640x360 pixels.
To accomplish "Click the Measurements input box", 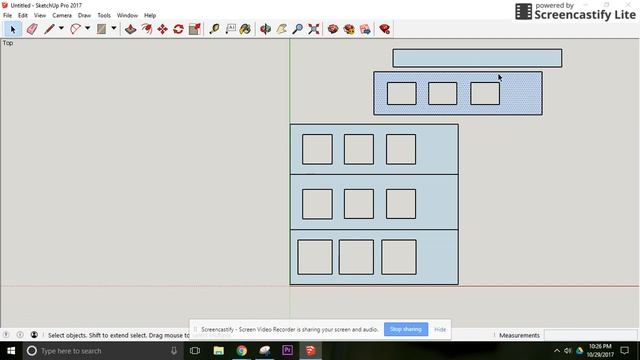I will [591, 335].
